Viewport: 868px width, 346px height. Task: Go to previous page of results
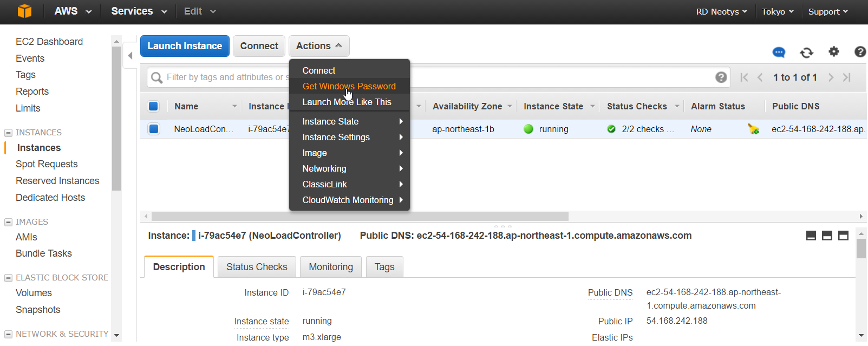(760, 77)
